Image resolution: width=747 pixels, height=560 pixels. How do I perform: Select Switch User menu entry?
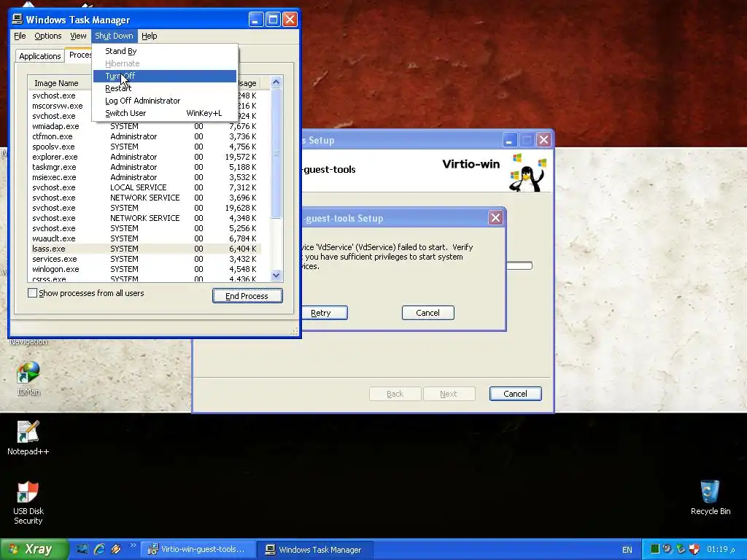click(x=164, y=113)
